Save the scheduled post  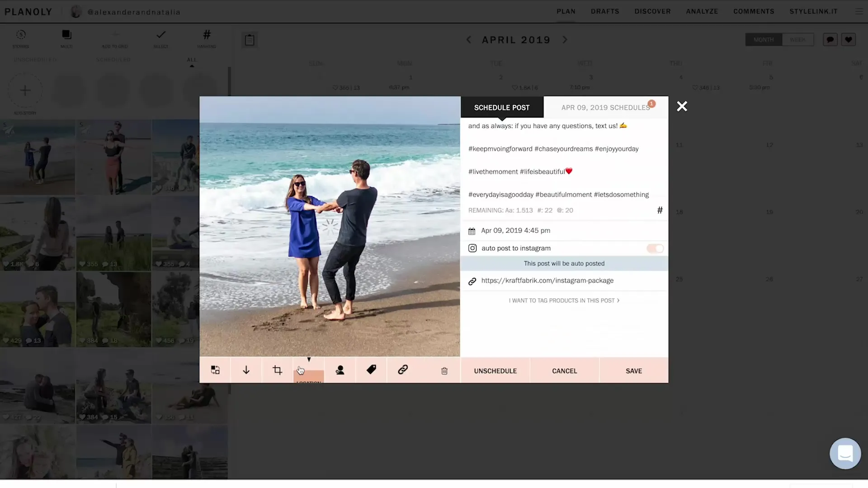(634, 371)
